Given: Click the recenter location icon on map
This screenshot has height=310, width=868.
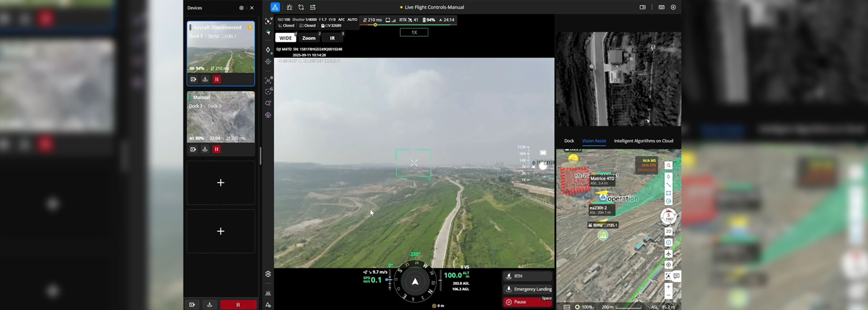Looking at the screenshot, I should (668, 265).
